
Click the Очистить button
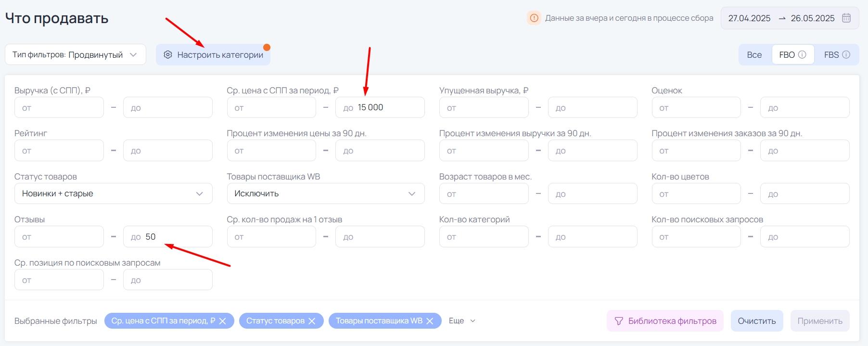pyautogui.click(x=757, y=321)
